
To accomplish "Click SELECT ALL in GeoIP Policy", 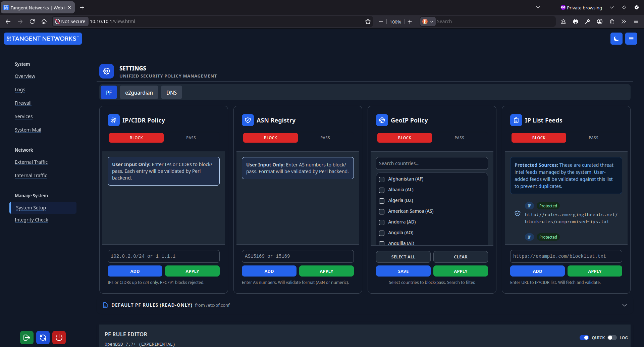I will tap(403, 257).
